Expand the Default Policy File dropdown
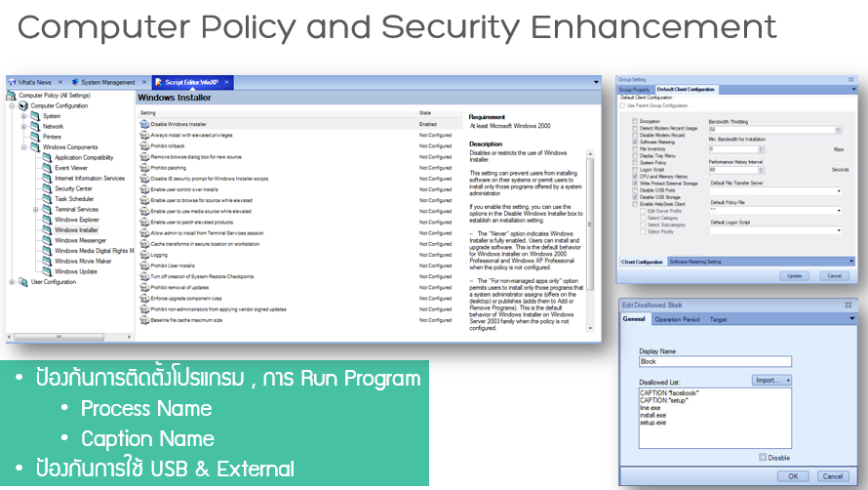The height and width of the screenshot is (490, 868). 839,211
